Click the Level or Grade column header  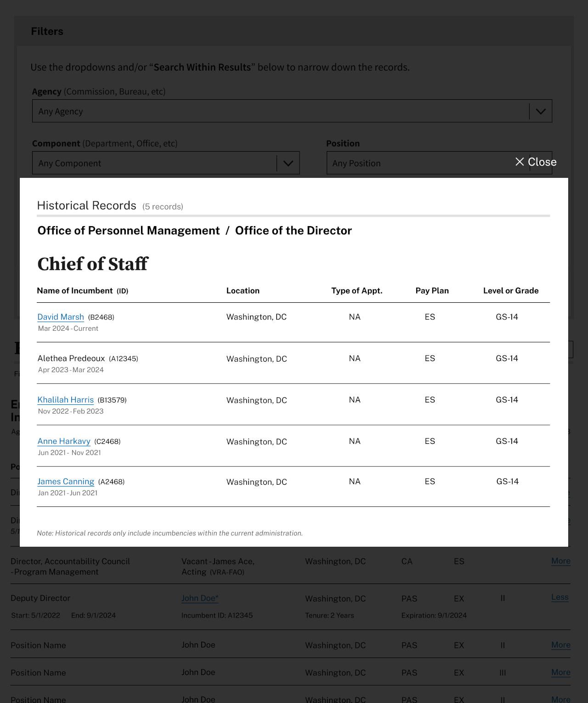[511, 290]
